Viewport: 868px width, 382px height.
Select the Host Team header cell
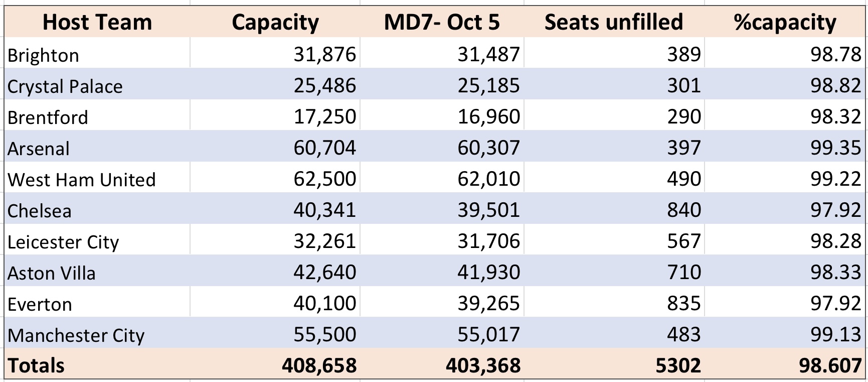point(97,22)
